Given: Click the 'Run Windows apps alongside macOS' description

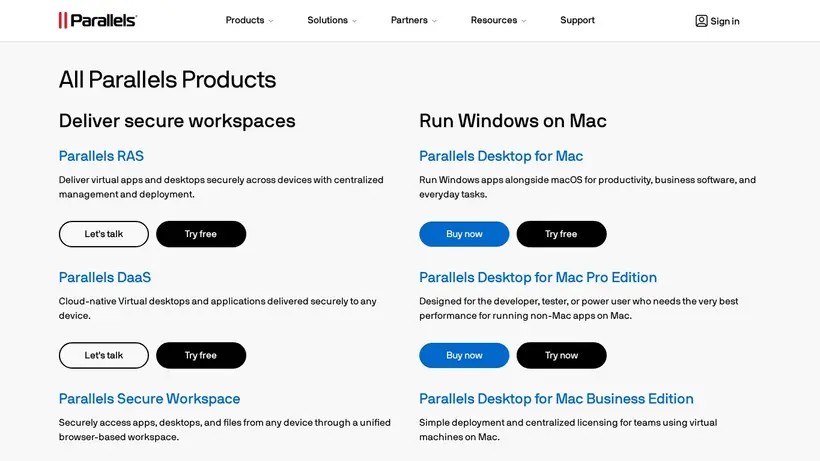Looking at the screenshot, I should coord(587,187).
